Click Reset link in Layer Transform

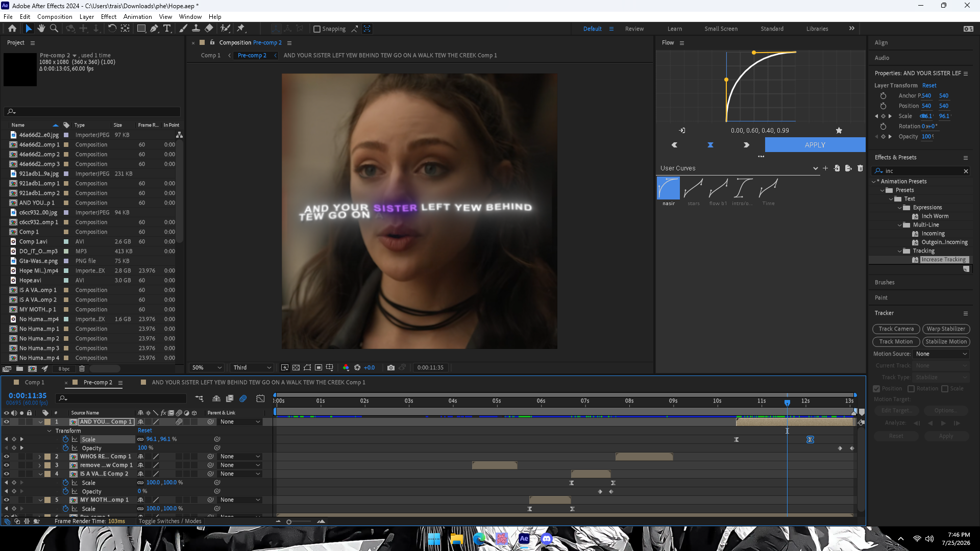[929, 86]
